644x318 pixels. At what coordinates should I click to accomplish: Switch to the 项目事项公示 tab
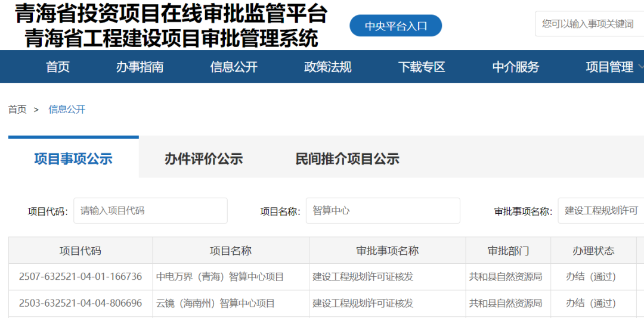[x=73, y=159]
